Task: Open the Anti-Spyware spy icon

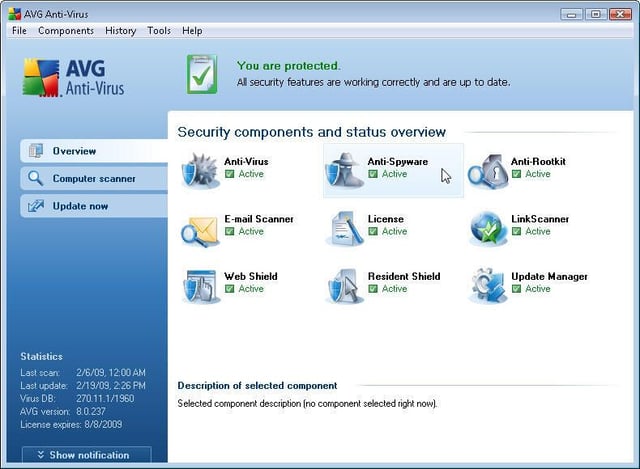Action: point(344,170)
